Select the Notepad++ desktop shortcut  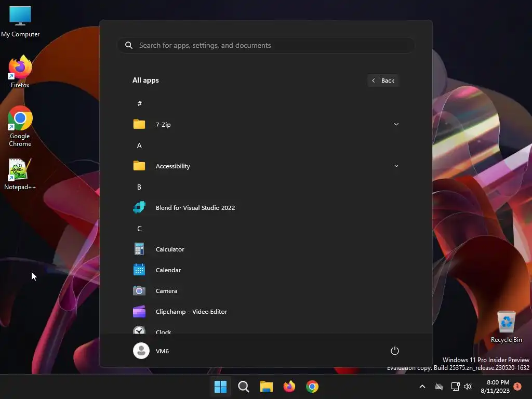20,174
